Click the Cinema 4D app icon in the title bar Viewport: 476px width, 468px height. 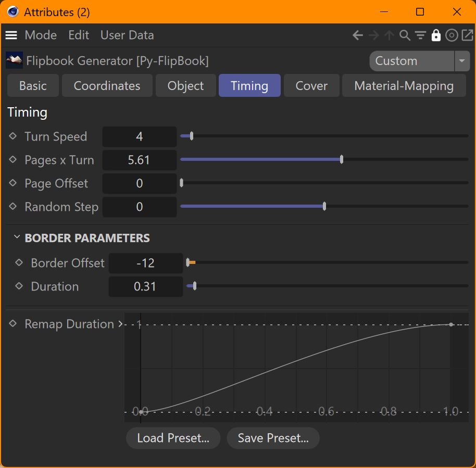point(12,12)
